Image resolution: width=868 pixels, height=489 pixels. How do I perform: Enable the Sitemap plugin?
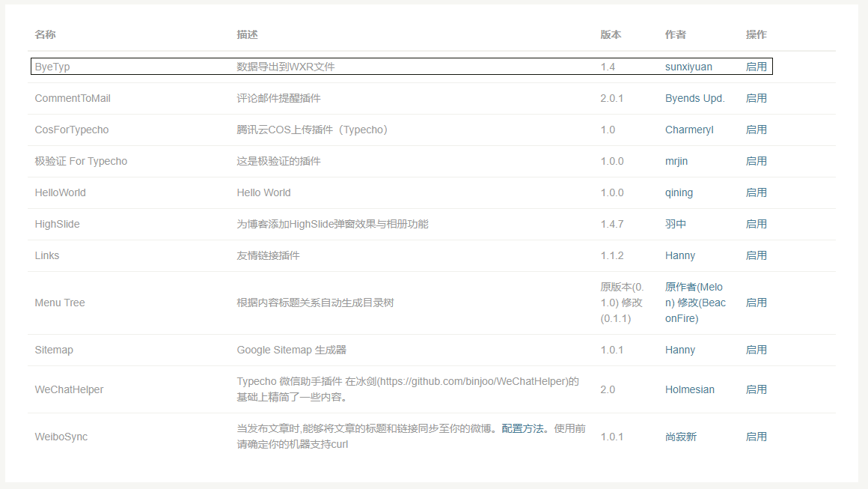coord(756,350)
